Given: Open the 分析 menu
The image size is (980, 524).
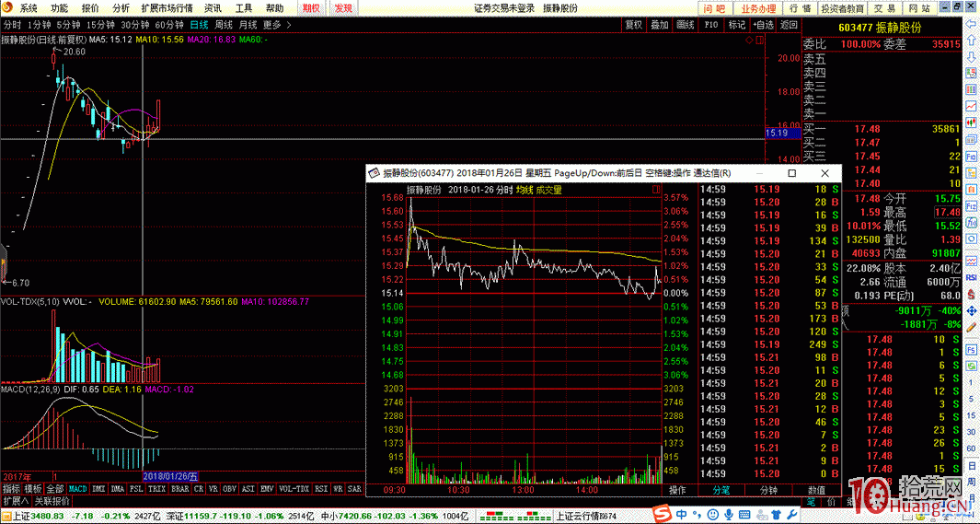Looking at the screenshot, I should [x=121, y=8].
